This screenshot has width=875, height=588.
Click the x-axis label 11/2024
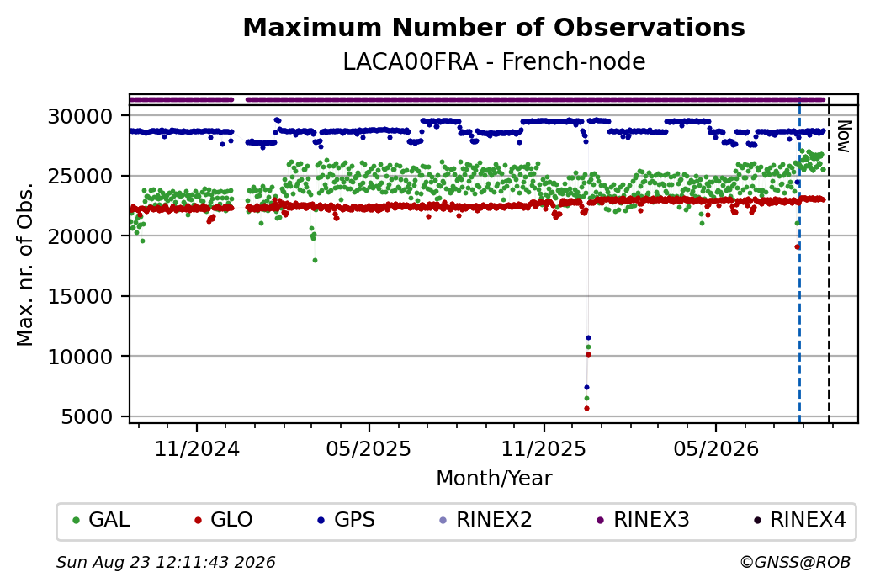coord(196,449)
